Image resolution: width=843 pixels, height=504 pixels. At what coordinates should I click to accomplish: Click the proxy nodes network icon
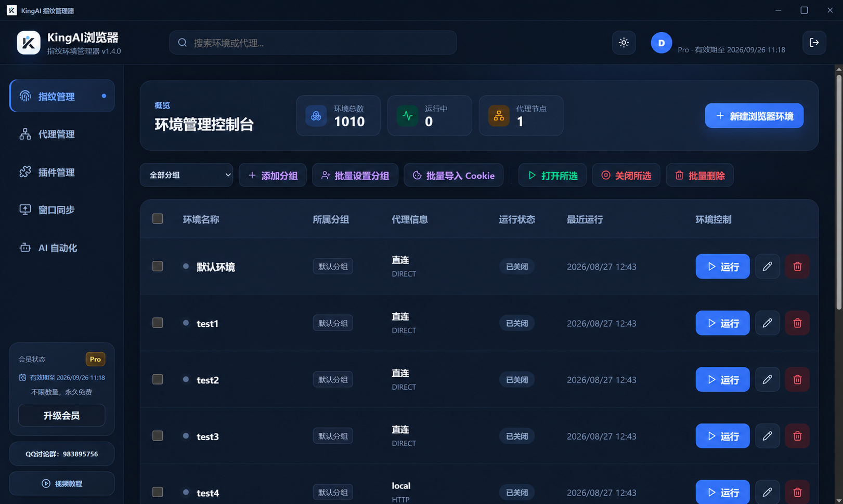tap(499, 115)
